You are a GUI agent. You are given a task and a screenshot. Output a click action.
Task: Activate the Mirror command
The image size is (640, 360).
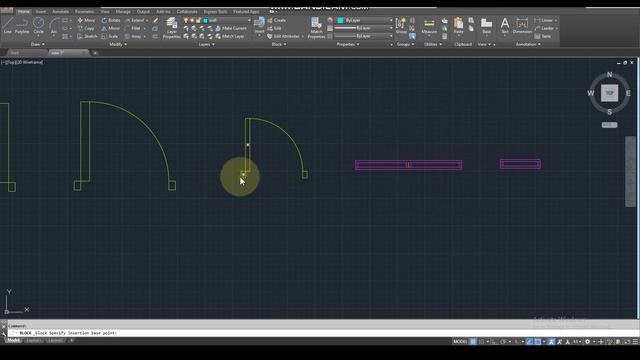[x=111, y=28]
